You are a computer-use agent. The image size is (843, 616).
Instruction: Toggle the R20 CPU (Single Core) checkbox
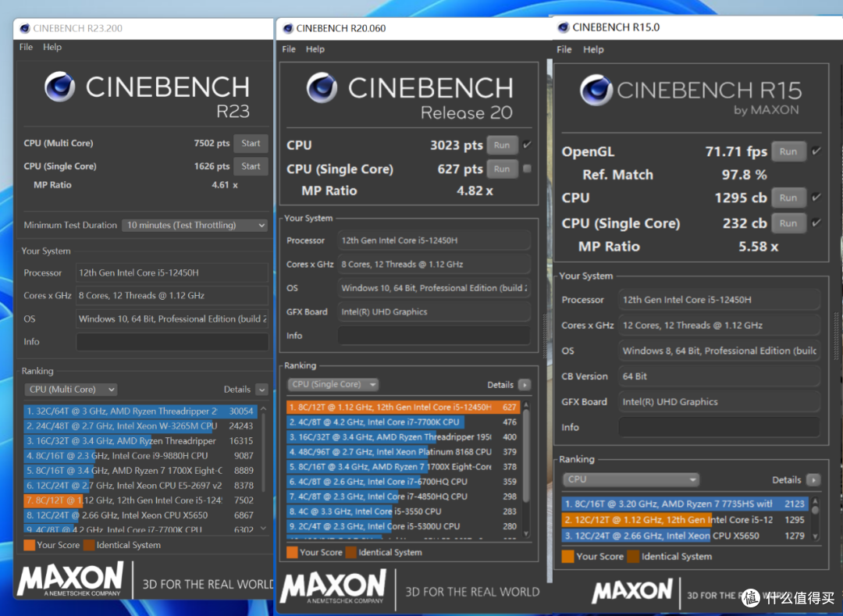(x=527, y=169)
